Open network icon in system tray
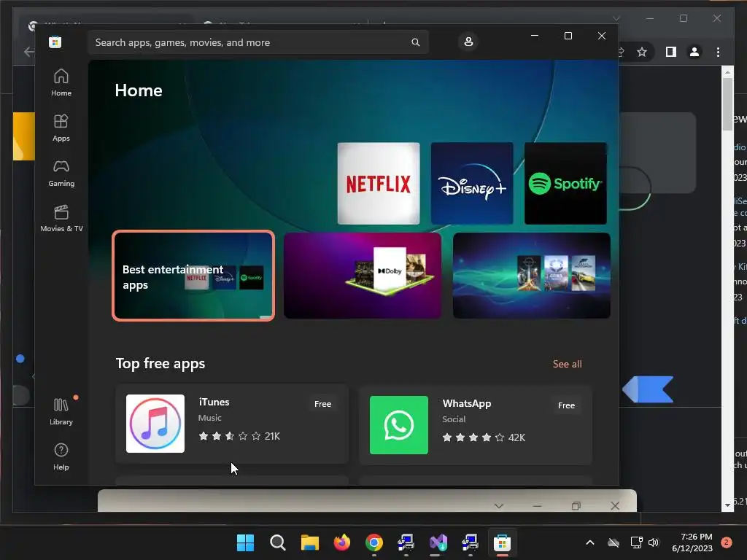This screenshot has width=747, height=560. tap(636, 542)
